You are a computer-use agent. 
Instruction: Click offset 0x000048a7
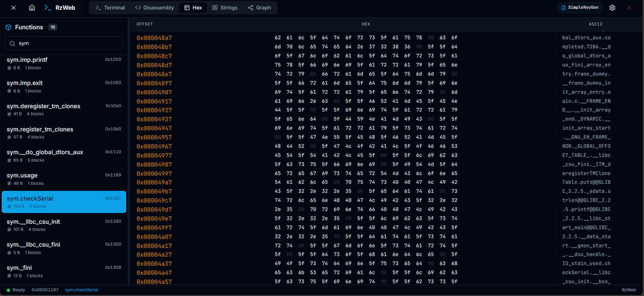pos(154,38)
